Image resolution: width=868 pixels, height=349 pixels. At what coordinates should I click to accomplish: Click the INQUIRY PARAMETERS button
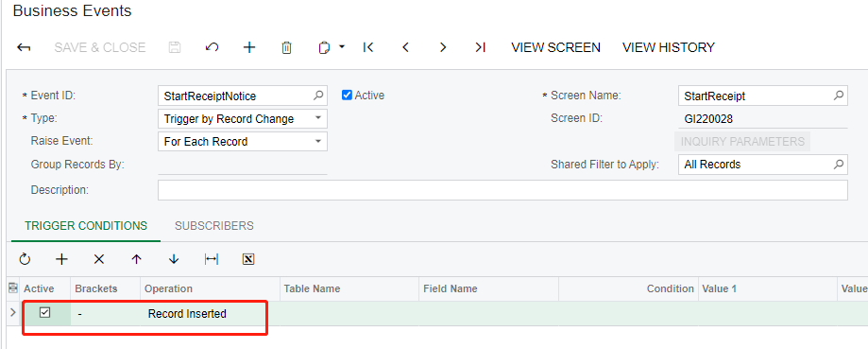click(742, 141)
